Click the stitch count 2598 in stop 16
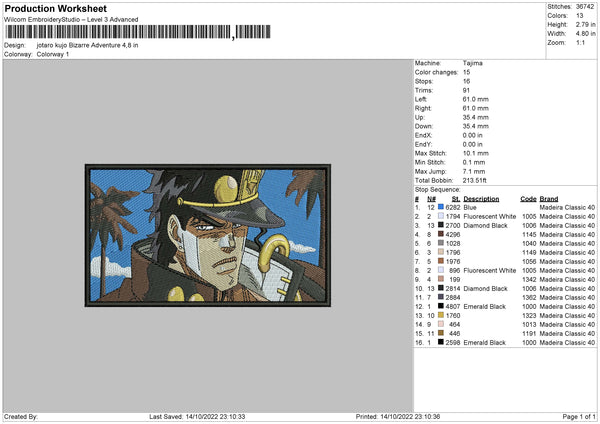Image resolution: width=600 pixels, height=424 pixels. 453,342
